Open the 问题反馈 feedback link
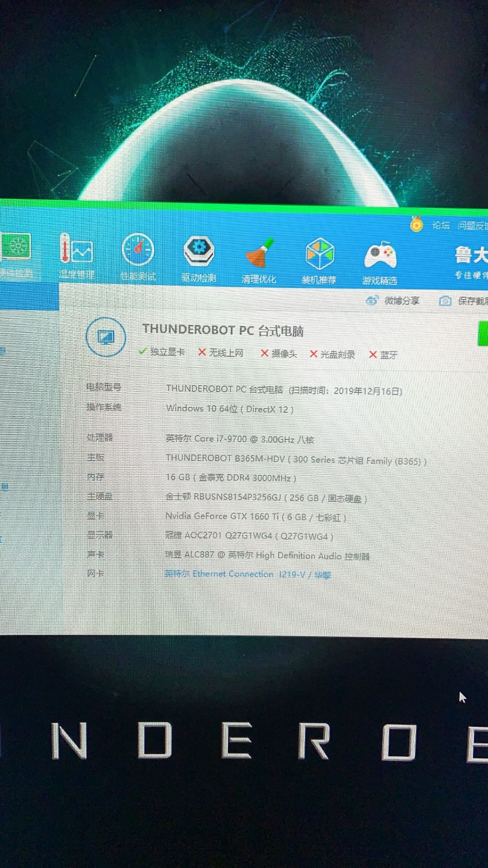488x868 pixels. 471,226
